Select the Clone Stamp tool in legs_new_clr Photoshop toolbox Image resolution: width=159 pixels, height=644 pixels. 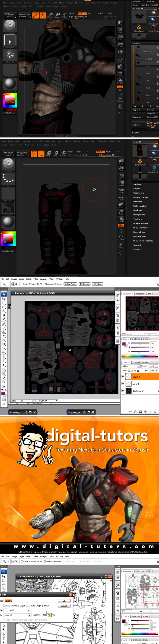4,332
